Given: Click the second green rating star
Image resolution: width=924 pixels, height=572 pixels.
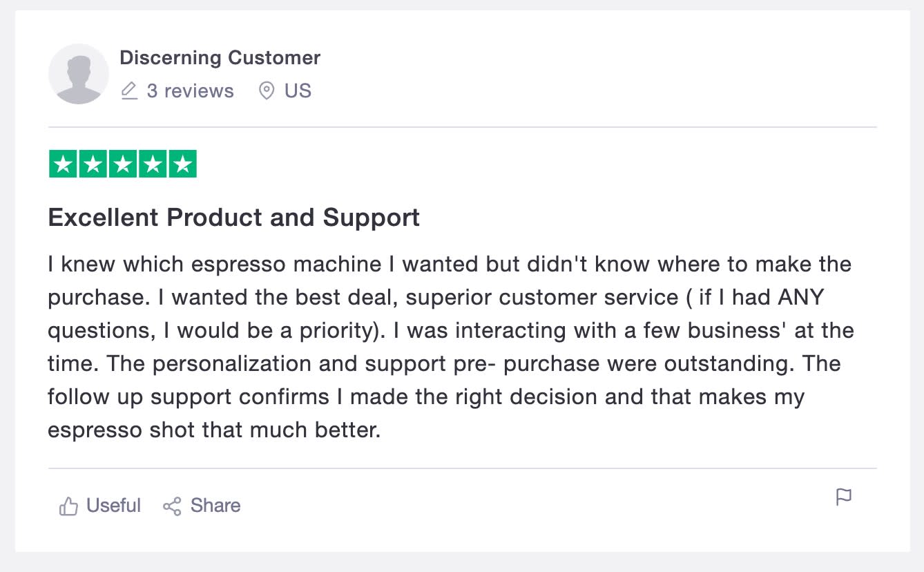Looking at the screenshot, I should pyautogui.click(x=93, y=164).
